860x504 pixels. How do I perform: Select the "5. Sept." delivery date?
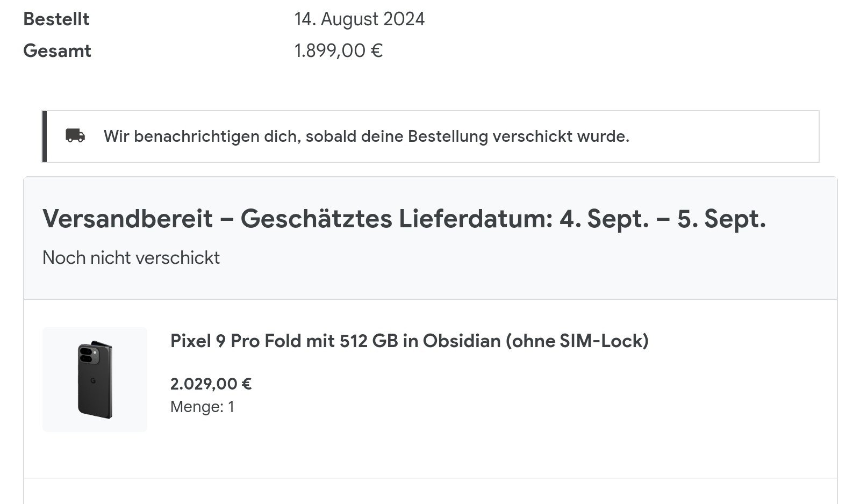[721, 218]
